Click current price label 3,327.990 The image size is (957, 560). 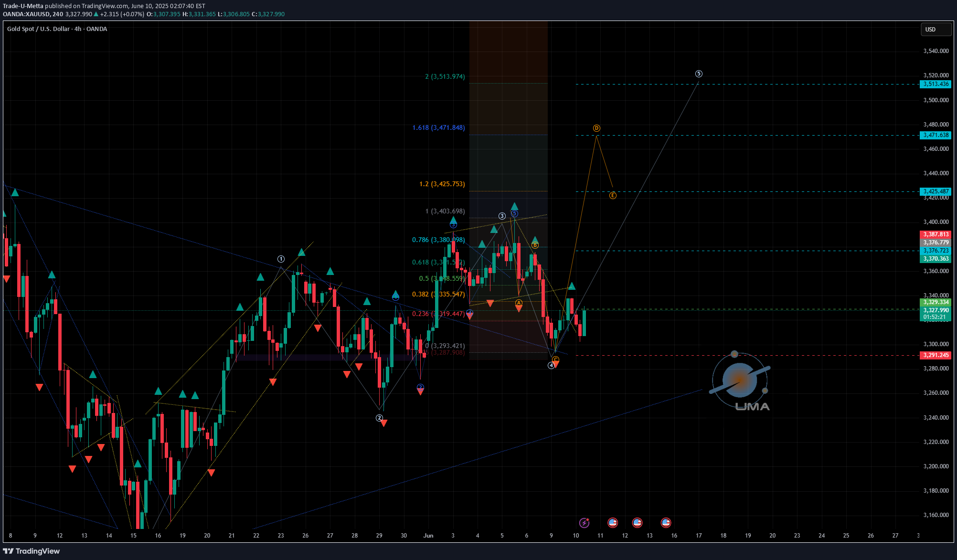[936, 310]
